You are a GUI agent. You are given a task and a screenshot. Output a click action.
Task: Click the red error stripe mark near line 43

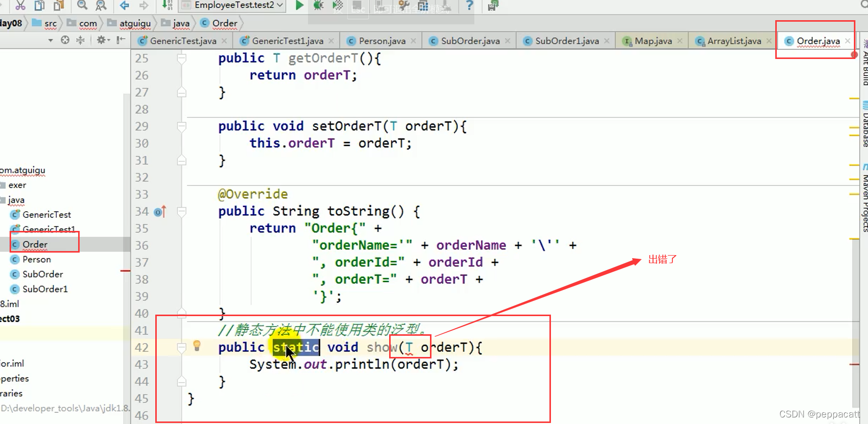[854, 364]
